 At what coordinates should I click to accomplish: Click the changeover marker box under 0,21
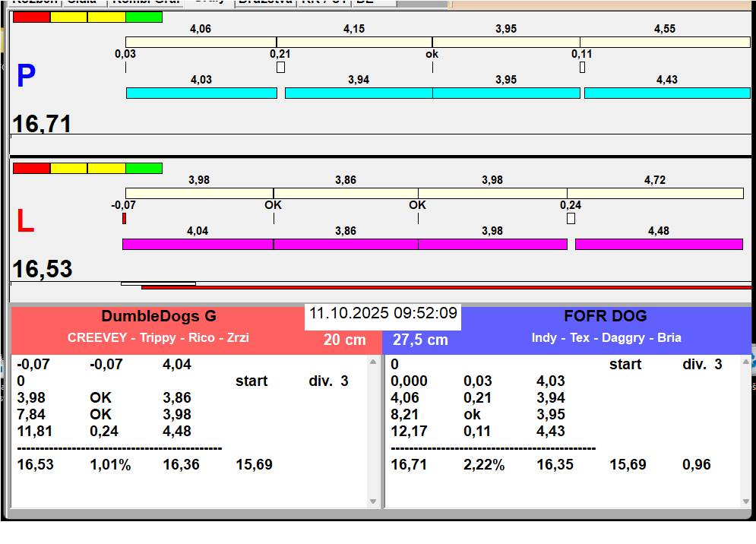coord(280,68)
